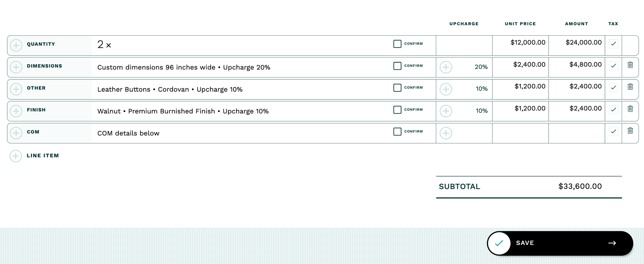This screenshot has height=264, width=644.
Task: Click plus icon beside Quantity label
Action: (x=16, y=45)
